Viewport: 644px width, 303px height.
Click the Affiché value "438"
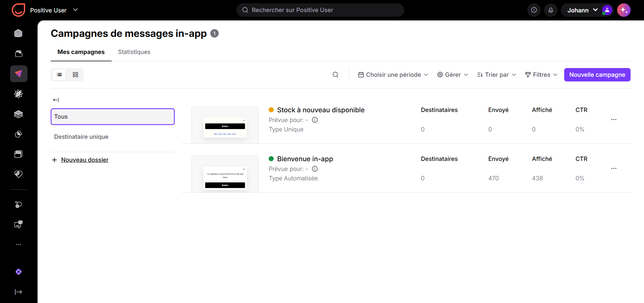pos(537,178)
